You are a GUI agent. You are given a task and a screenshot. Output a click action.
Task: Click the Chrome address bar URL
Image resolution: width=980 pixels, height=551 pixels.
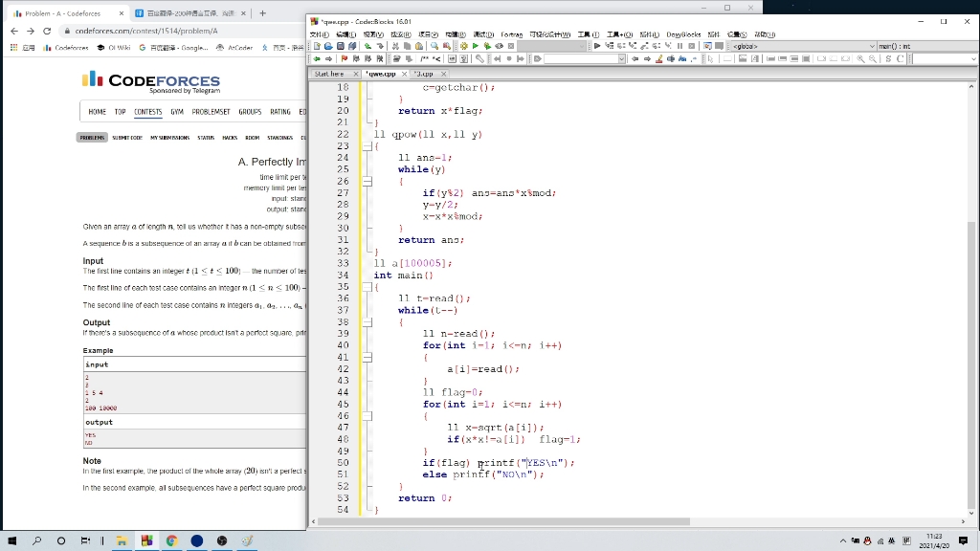(145, 31)
